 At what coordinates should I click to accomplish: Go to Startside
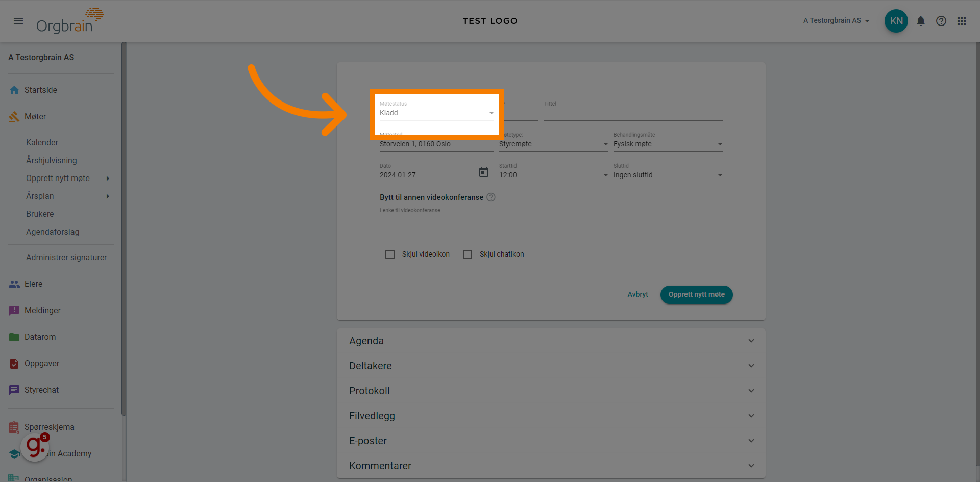pyautogui.click(x=41, y=90)
